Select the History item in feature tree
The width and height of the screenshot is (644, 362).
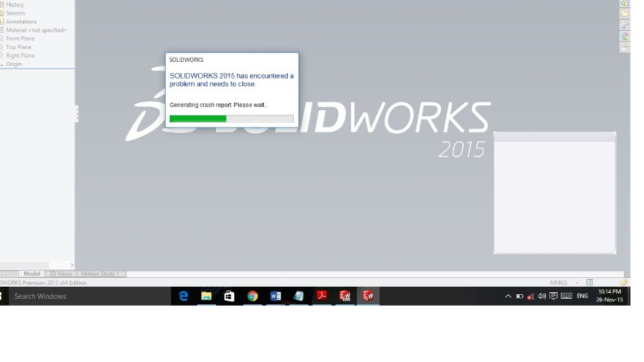15,5
